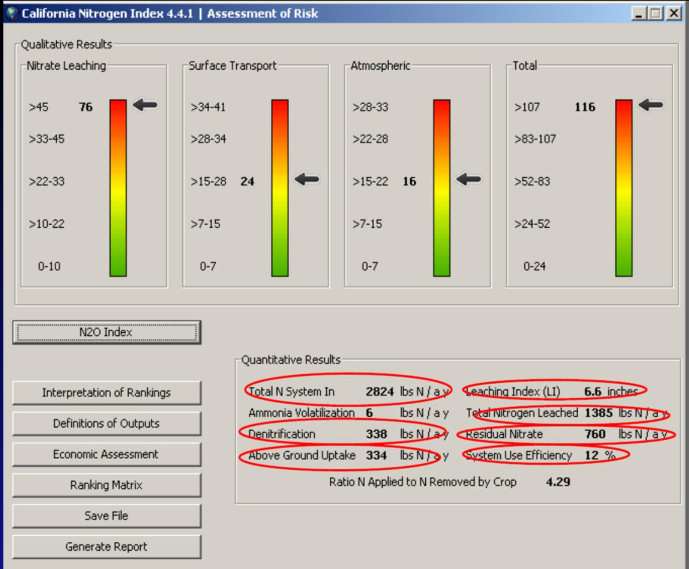
Task: Close the Assessment of Risk window
Action: [673, 14]
